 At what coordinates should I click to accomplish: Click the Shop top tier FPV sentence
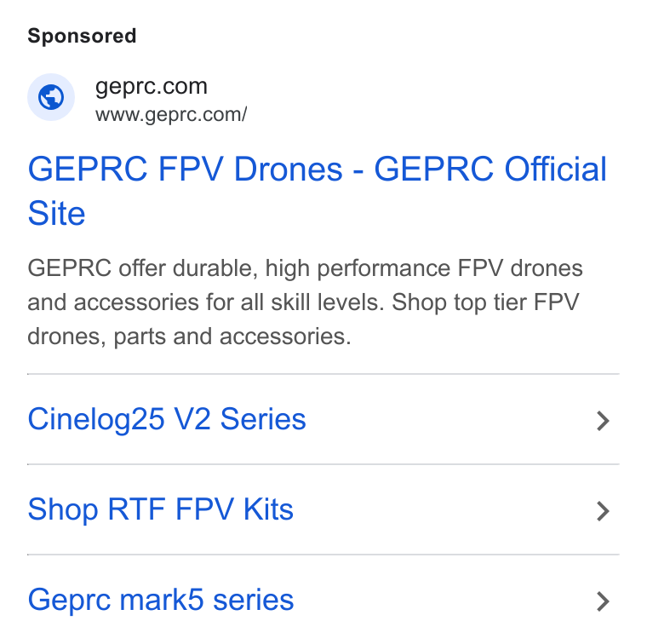tap(485, 302)
